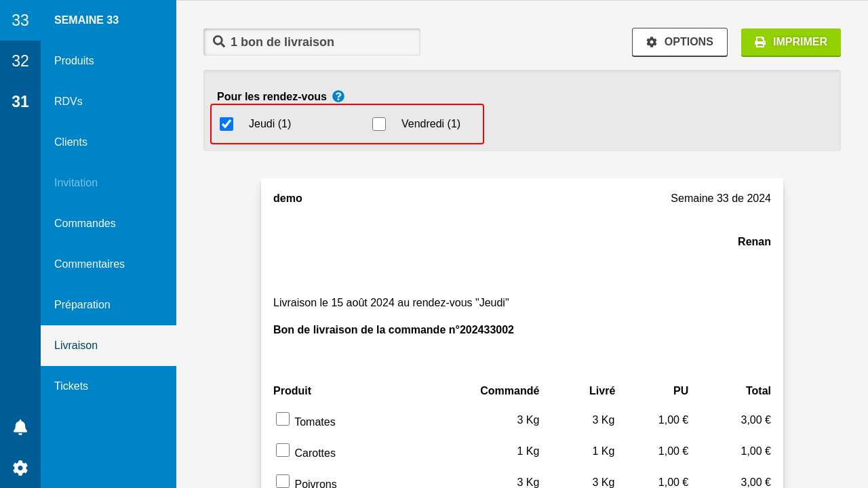Click the search magnifier icon
The width and height of the screenshot is (868, 488).
[x=219, y=41]
